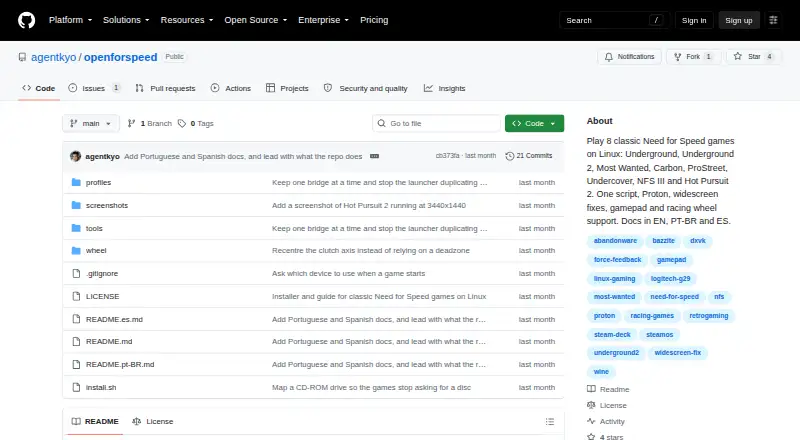
Task: Open the Pull requests tab
Action: click(x=165, y=88)
